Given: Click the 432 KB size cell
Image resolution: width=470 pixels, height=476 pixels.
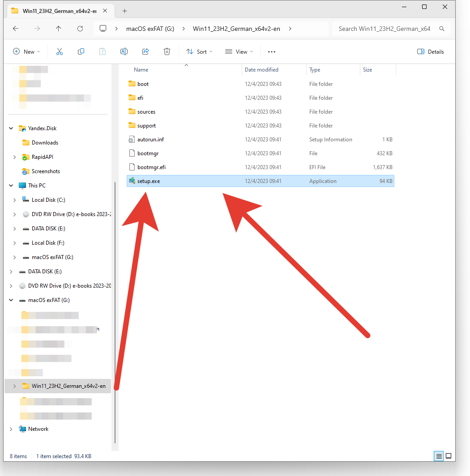Looking at the screenshot, I should pyautogui.click(x=385, y=153).
